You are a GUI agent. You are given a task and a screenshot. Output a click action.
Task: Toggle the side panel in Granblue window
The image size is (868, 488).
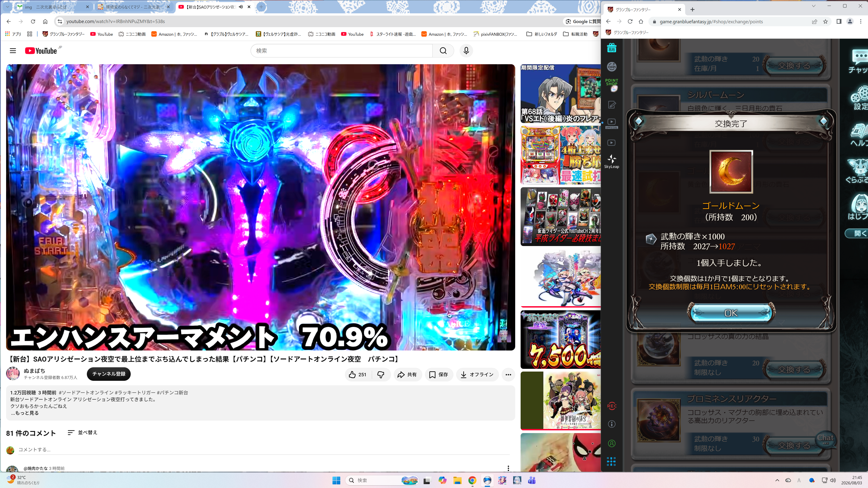click(x=839, y=21)
